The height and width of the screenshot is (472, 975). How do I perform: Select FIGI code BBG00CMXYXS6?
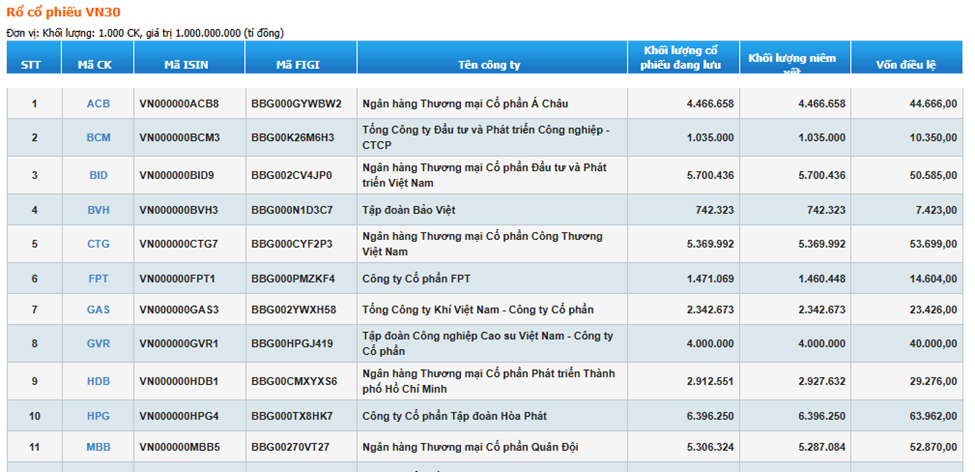coord(295,381)
